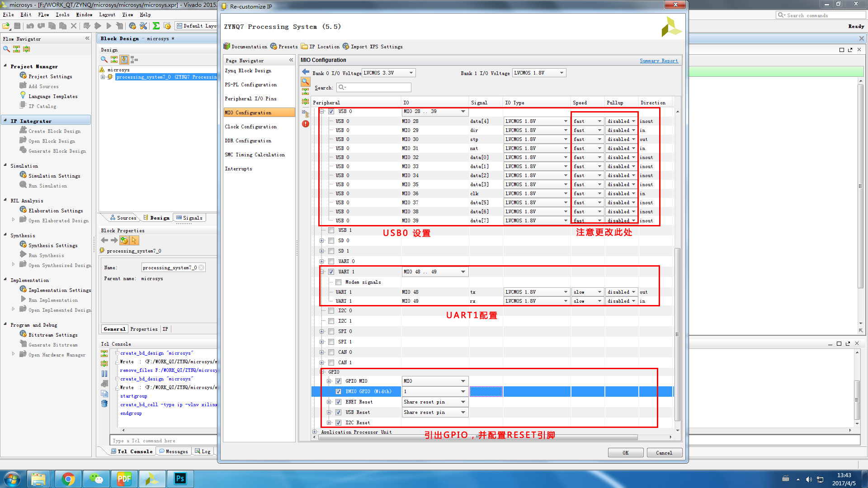Open USB 0 MIO 28..39 pin dropdown

click(435, 111)
